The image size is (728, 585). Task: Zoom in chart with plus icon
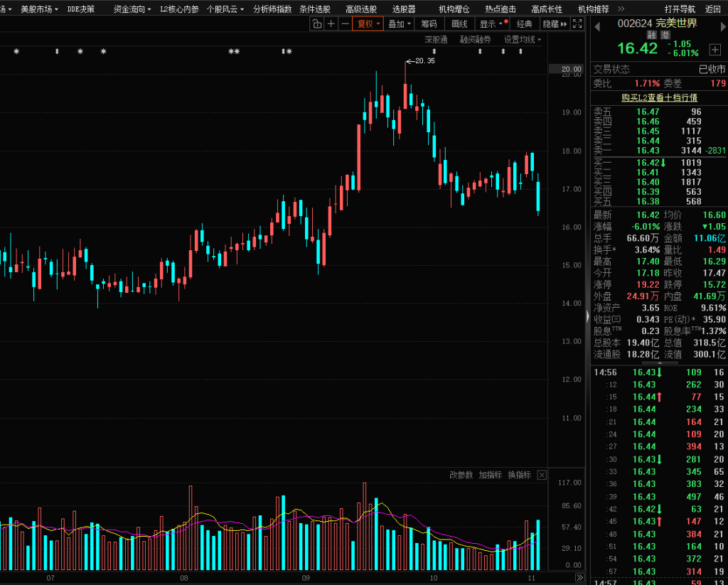tap(331, 24)
